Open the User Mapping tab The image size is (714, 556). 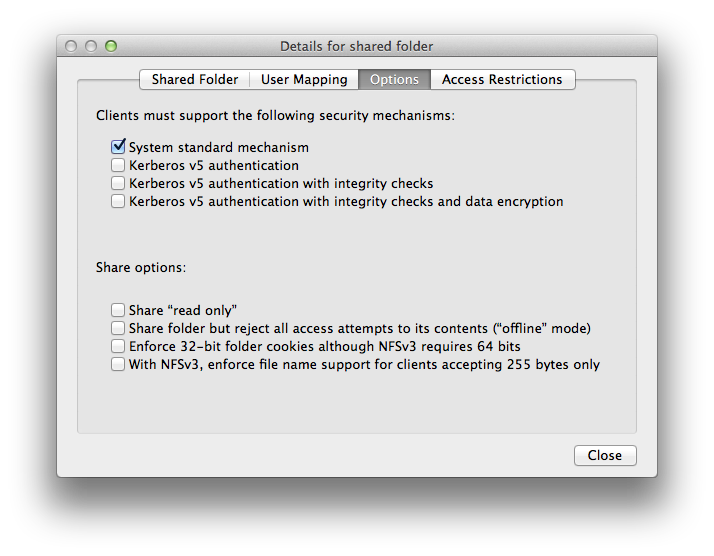tap(304, 80)
